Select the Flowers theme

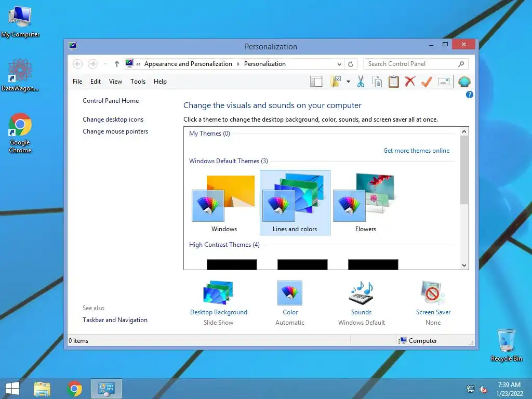(365, 203)
